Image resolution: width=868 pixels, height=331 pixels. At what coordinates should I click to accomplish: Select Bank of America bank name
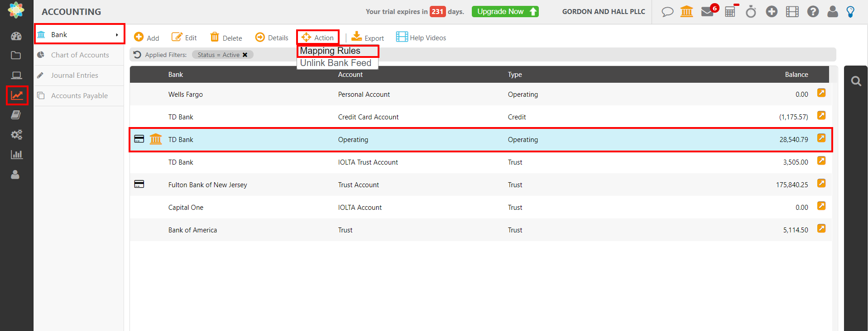click(x=192, y=230)
